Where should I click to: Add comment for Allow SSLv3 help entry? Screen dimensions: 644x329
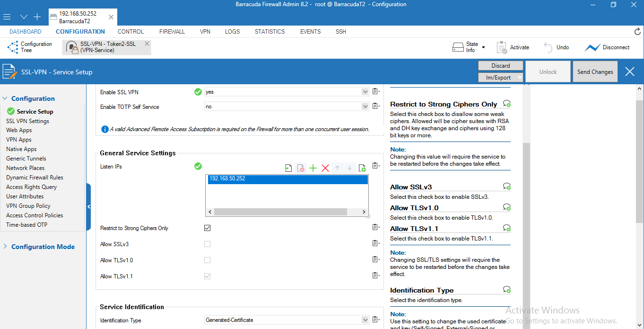coord(507,187)
